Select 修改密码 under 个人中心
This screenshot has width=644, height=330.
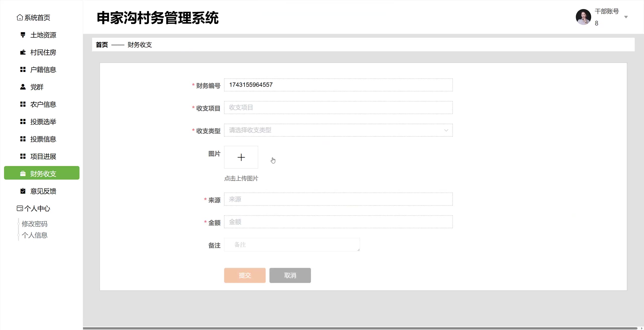pos(34,224)
